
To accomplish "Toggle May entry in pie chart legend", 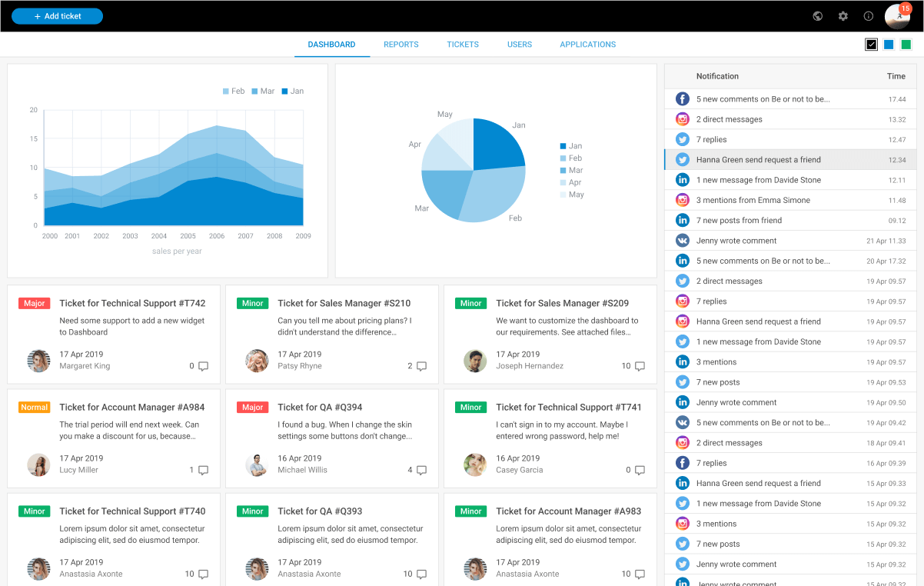I will [x=571, y=195].
